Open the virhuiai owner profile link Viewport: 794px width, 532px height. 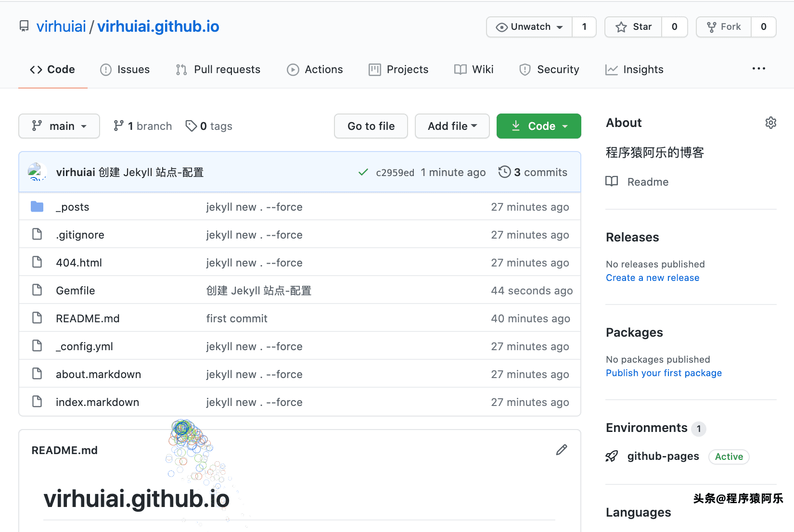[x=61, y=26]
